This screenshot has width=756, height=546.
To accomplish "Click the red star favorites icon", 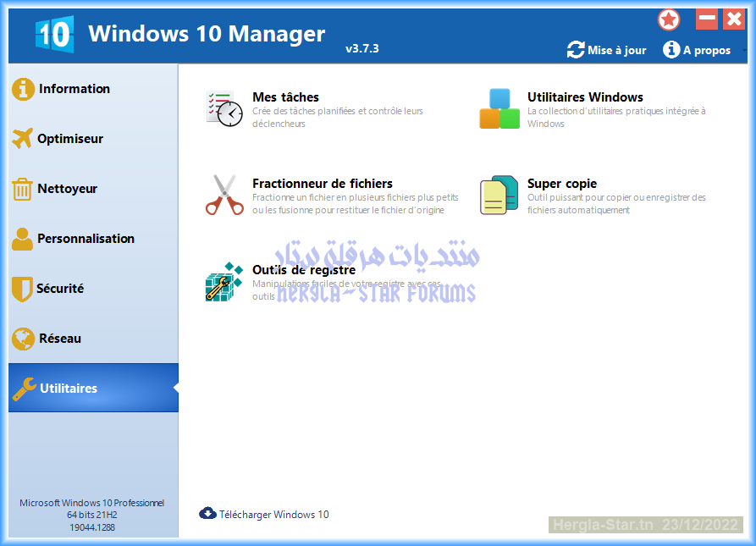I will coord(669,19).
